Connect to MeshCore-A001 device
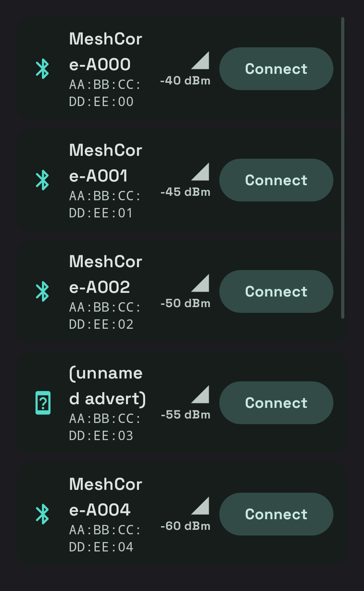364x591 pixels. click(276, 180)
